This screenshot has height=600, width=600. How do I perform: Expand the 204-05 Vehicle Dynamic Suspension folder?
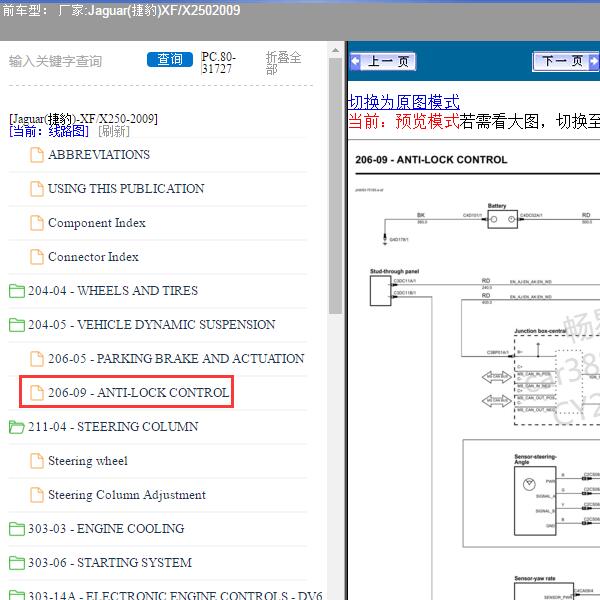coord(16,325)
